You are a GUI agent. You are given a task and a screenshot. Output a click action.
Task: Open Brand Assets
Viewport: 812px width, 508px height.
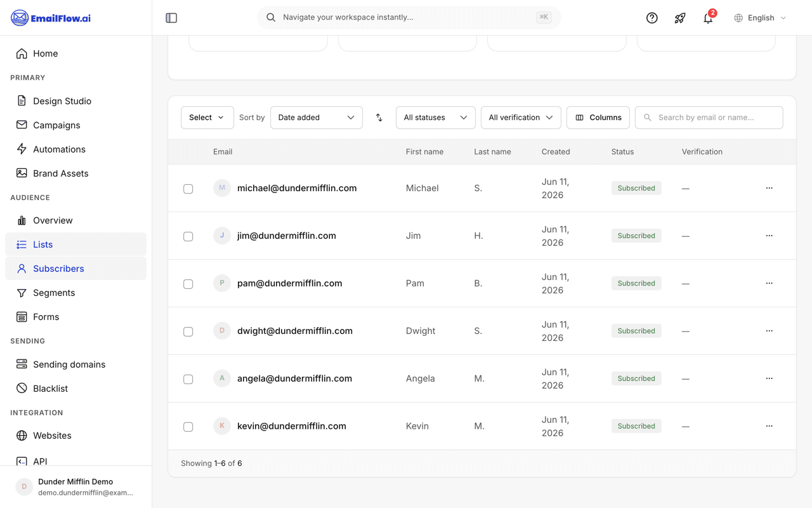(76, 173)
